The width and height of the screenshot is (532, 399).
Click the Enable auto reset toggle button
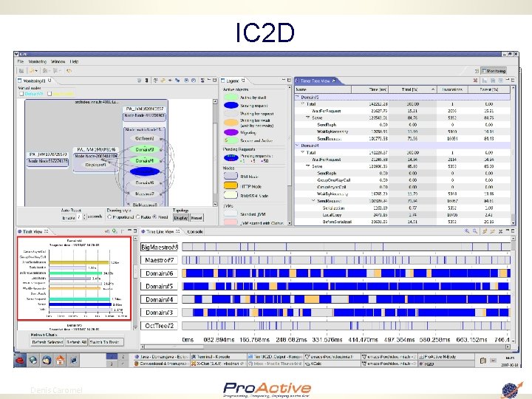(68, 217)
